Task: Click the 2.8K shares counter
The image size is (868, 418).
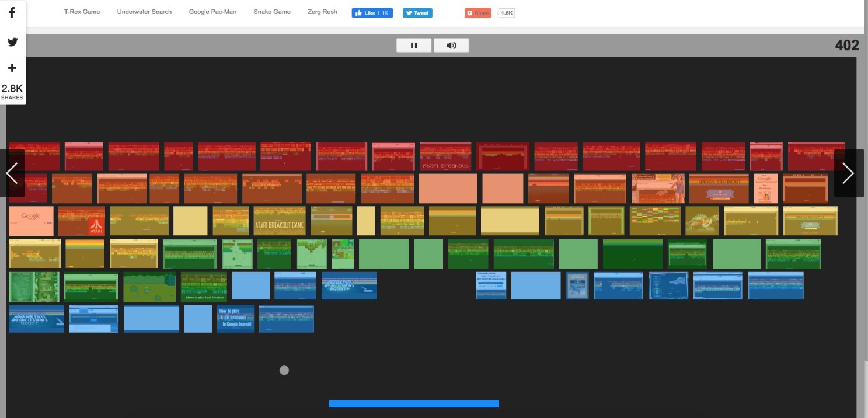Action: pos(12,91)
